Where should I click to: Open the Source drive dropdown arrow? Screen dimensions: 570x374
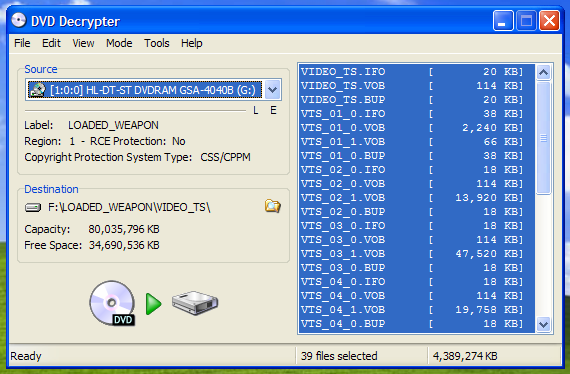point(273,90)
